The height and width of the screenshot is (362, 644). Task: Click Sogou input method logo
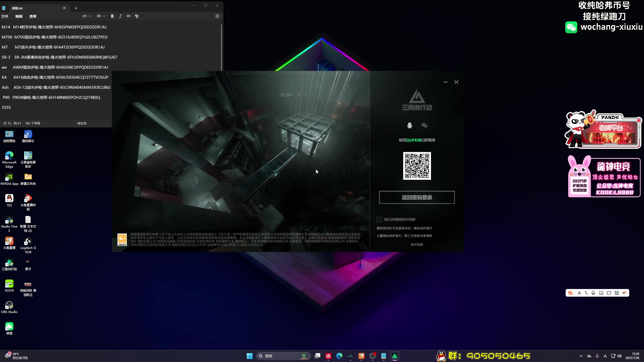tap(570, 293)
